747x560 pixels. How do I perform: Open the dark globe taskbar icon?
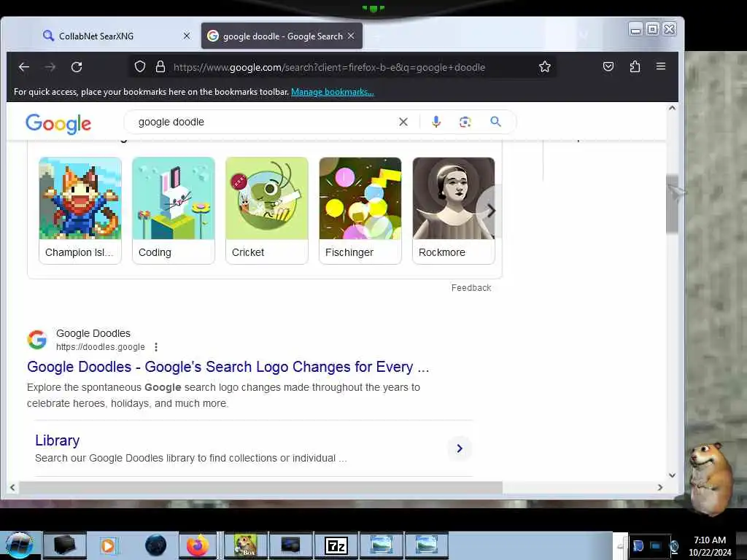coord(156,545)
